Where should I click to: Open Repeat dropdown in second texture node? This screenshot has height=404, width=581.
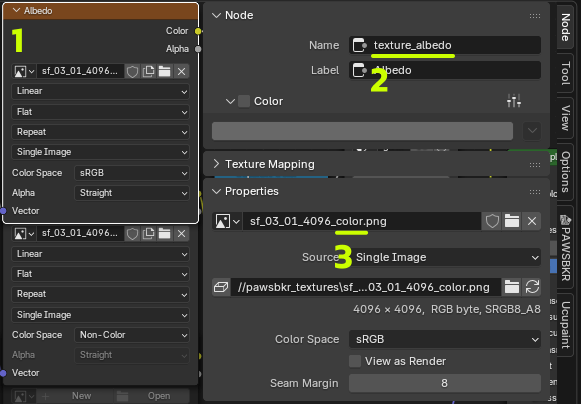coord(100,294)
